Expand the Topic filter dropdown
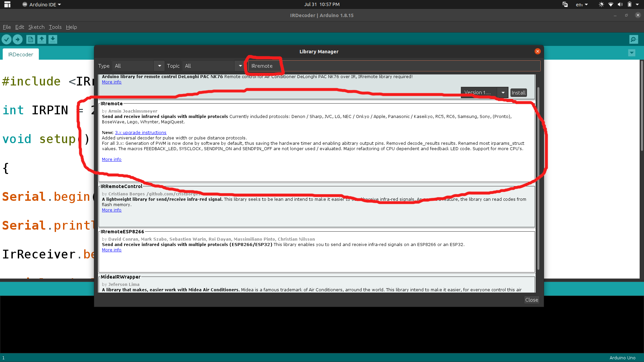The height and width of the screenshot is (362, 644). point(240,66)
